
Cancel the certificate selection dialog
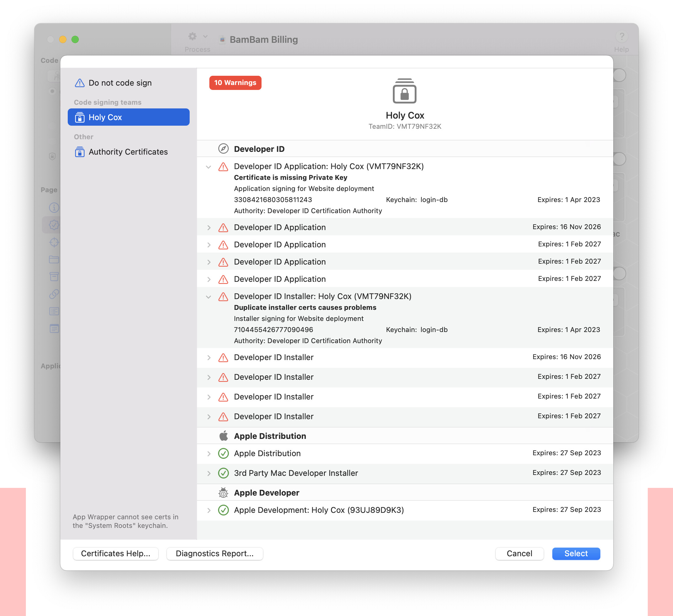coord(519,553)
